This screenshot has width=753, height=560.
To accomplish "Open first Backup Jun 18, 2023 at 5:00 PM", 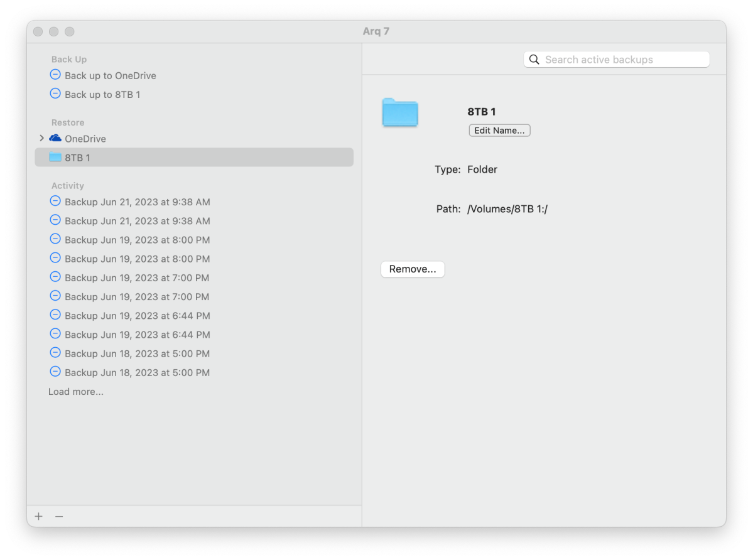I will (137, 353).
